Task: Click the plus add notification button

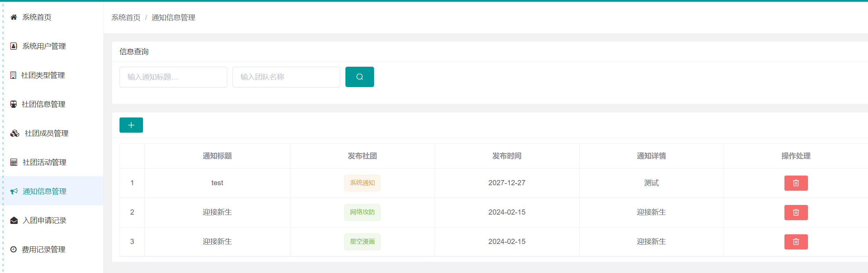Action: (x=131, y=125)
